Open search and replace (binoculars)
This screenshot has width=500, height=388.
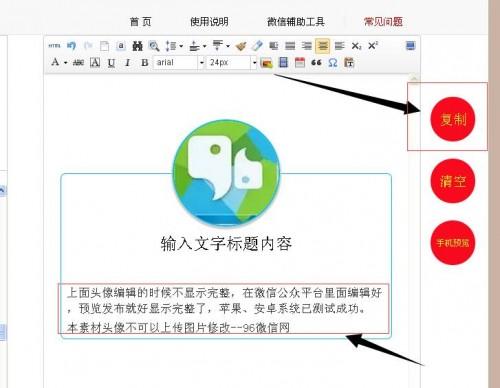pos(137,46)
